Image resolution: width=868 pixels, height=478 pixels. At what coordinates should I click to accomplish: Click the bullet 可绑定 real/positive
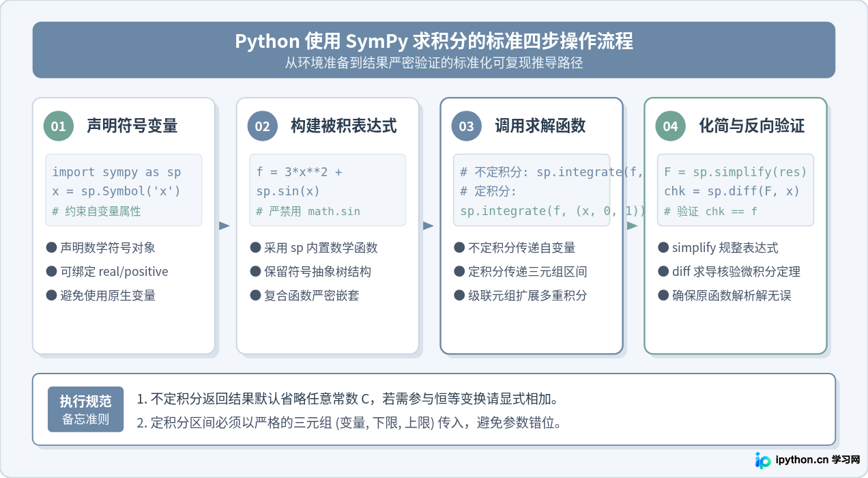click(x=107, y=272)
